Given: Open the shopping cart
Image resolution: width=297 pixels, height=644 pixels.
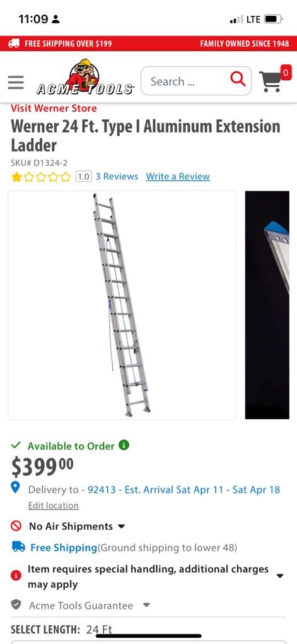Looking at the screenshot, I should (x=271, y=81).
